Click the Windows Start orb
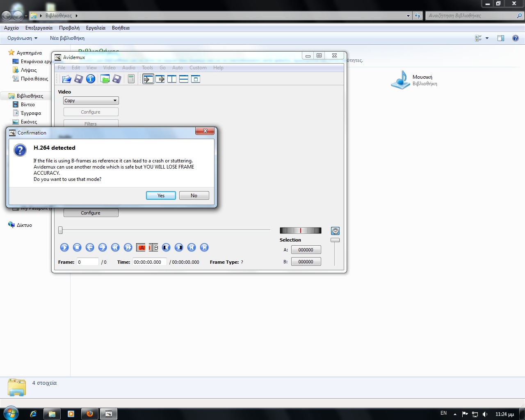Viewport: 525px width, 420px height. 11,413
